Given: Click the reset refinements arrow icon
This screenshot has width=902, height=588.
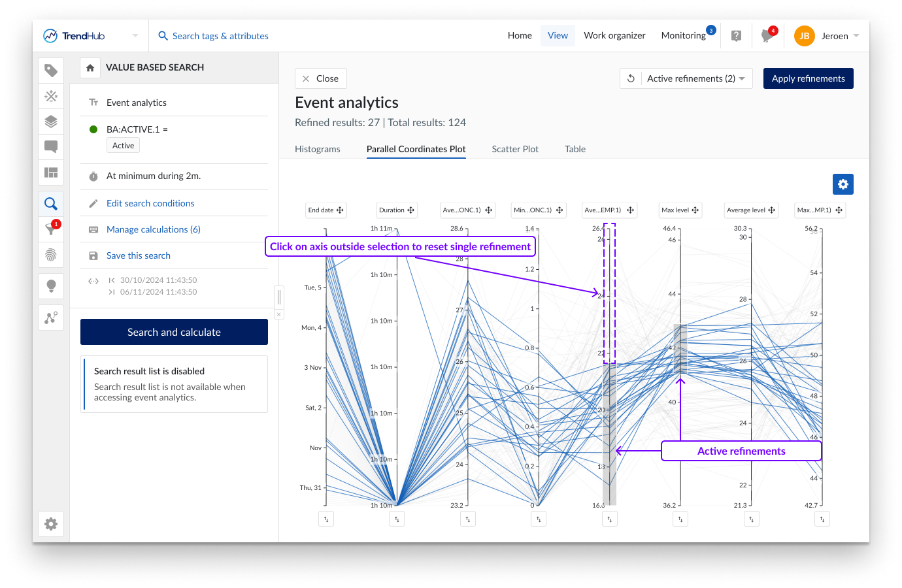Looking at the screenshot, I should pyautogui.click(x=631, y=78).
